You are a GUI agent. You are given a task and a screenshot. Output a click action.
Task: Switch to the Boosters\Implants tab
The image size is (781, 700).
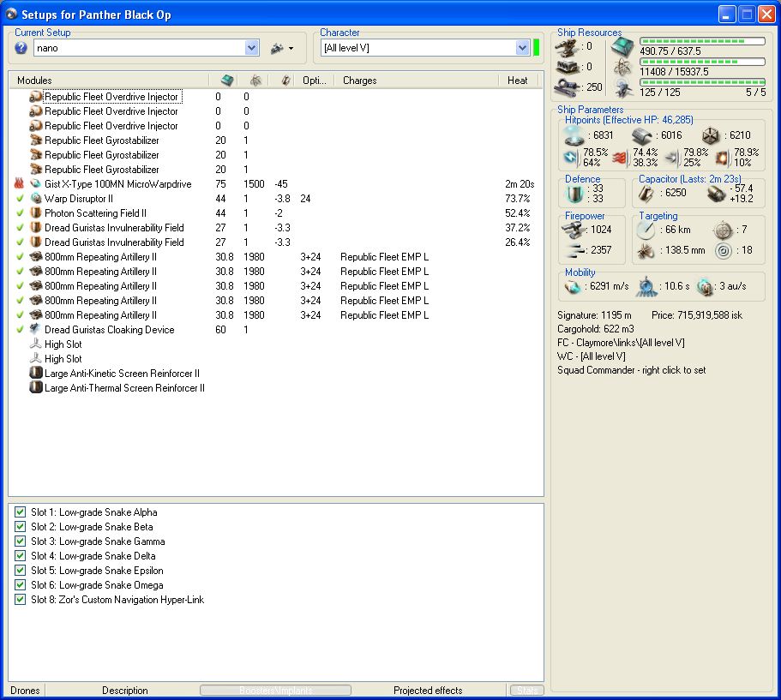(x=275, y=690)
